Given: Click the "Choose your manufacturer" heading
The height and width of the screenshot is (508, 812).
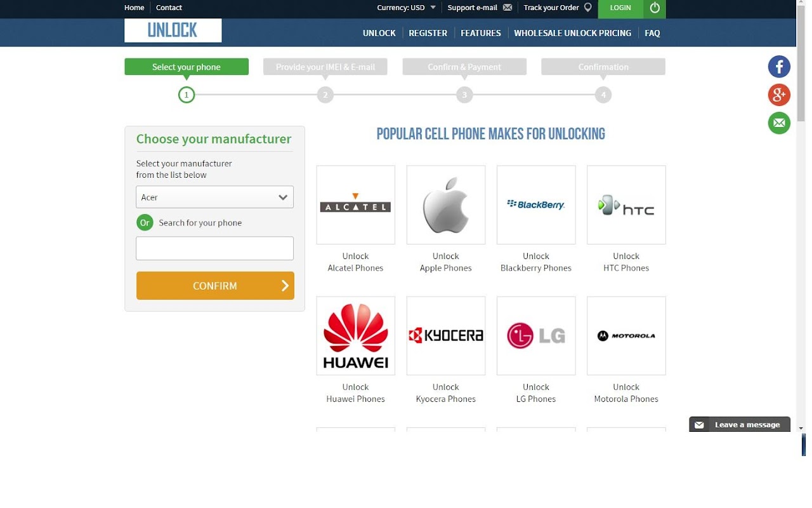Looking at the screenshot, I should point(214,139).
